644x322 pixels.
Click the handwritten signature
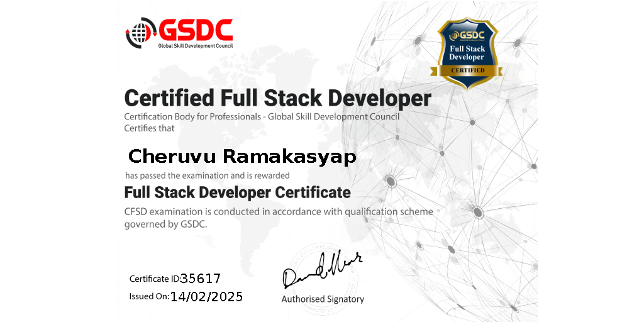[323, 269]
